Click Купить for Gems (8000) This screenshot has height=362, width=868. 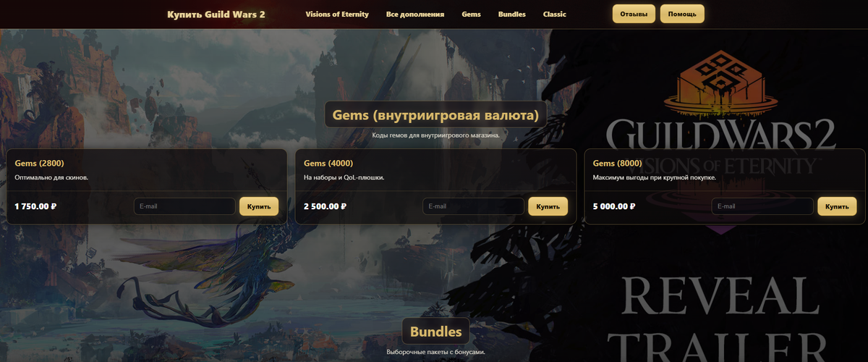click(837, 206)
